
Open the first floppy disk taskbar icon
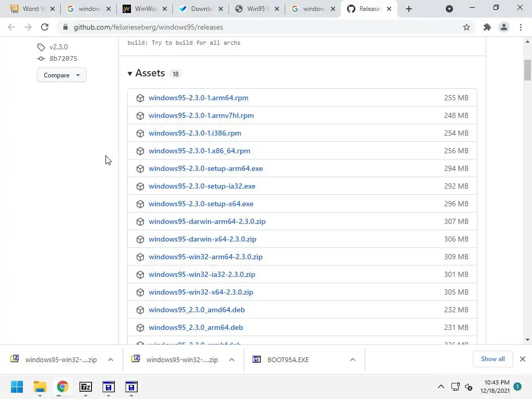point(109,387)
